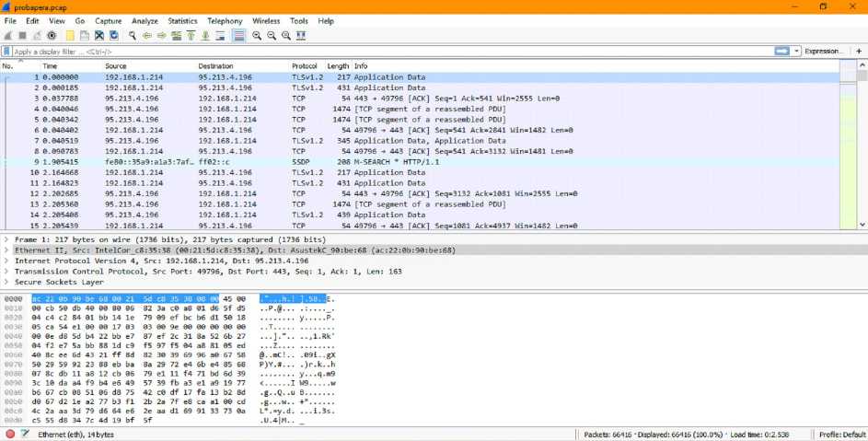Open the File menu
The height and width of the screenshot is (441, 868).
pyautogui.click(x=10, y=21)
